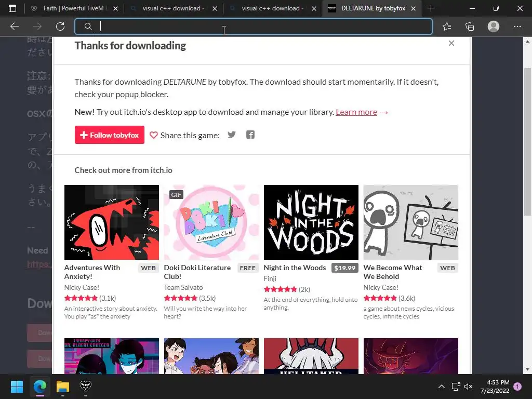Viewport: 532px width, 399px height.
Task: Click the We Become What We Behold title
Action: [x=393, y=272]
